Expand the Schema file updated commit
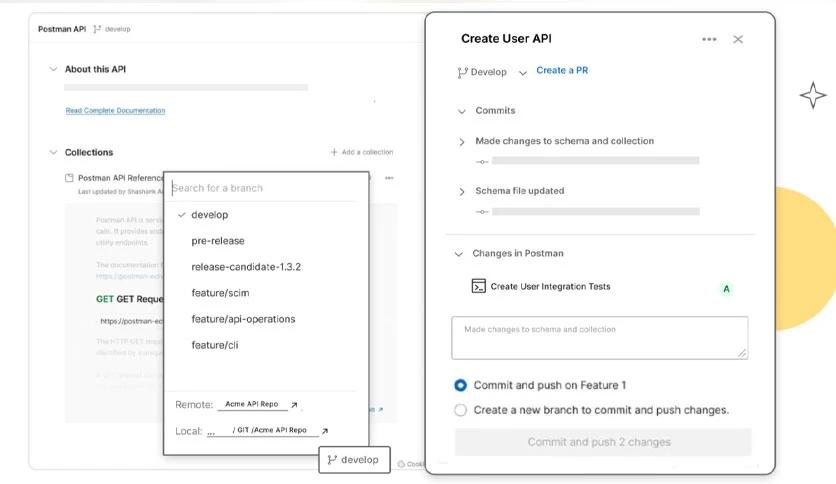This screenshot has width=836, height=484. pos(462,191)
